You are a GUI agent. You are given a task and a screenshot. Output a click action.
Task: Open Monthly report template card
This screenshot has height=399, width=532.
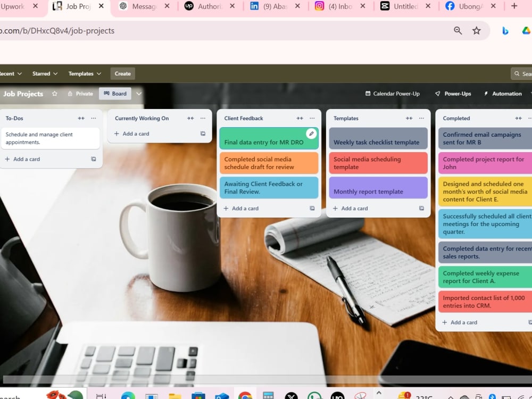[378, 188]
